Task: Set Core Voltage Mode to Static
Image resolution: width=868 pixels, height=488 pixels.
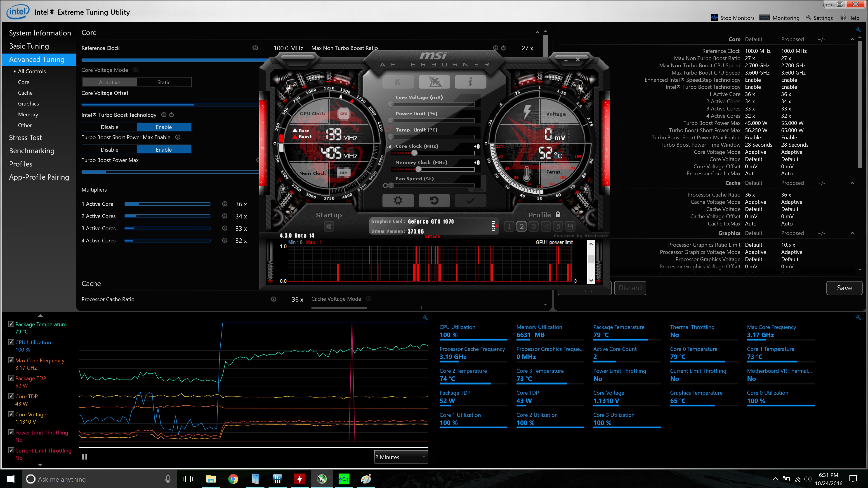Action: coord(164,82)
